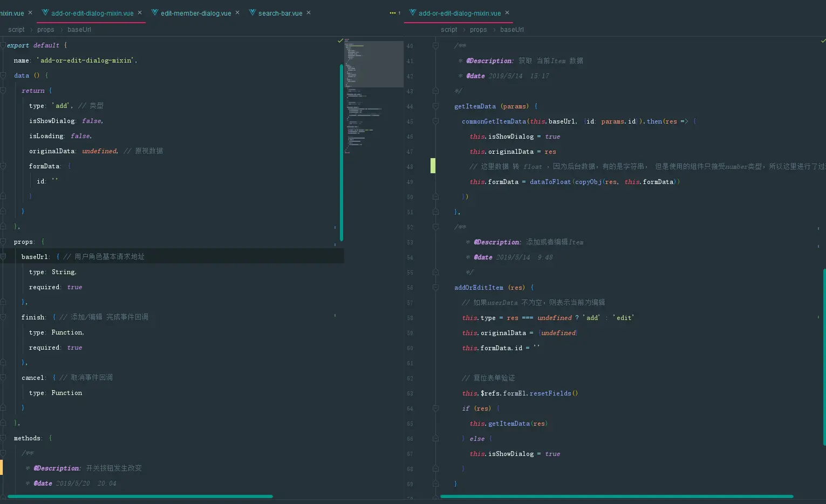Screen dimensions: 826x504
Task: Click 'baseUrl' breadcrumb in left pane
Action: click(x=79, y=30)
